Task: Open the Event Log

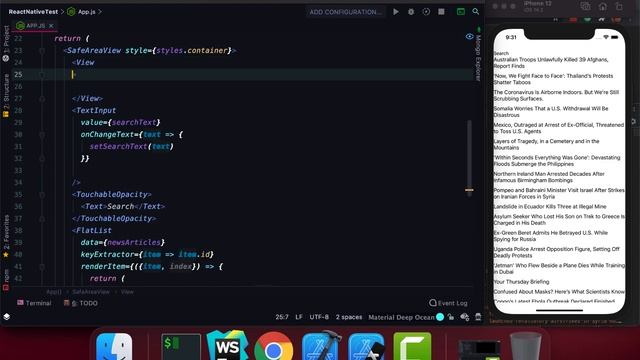Action: pyautogui.click(x=448, y=303)
